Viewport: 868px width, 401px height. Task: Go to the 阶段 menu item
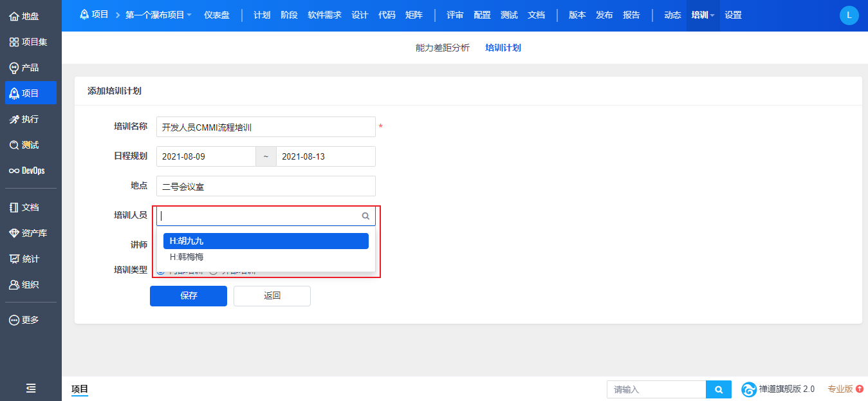tap(289, 15)
